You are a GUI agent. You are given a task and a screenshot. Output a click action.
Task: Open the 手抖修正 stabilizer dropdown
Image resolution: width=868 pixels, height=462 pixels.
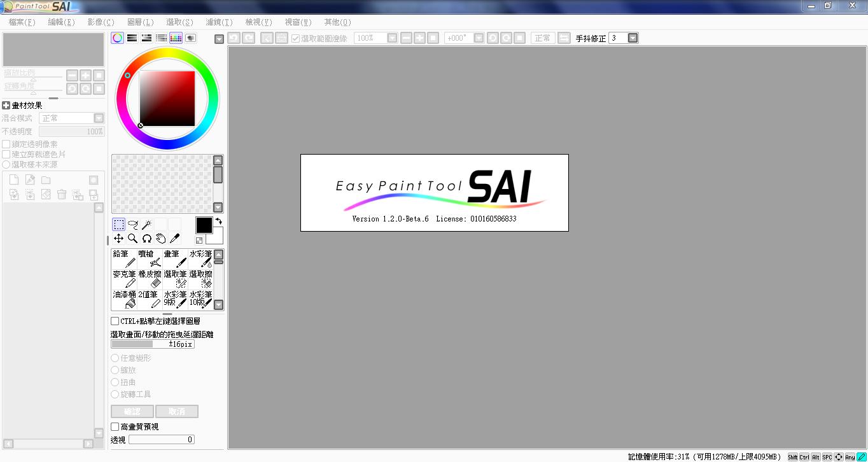(x=633, y=38)
